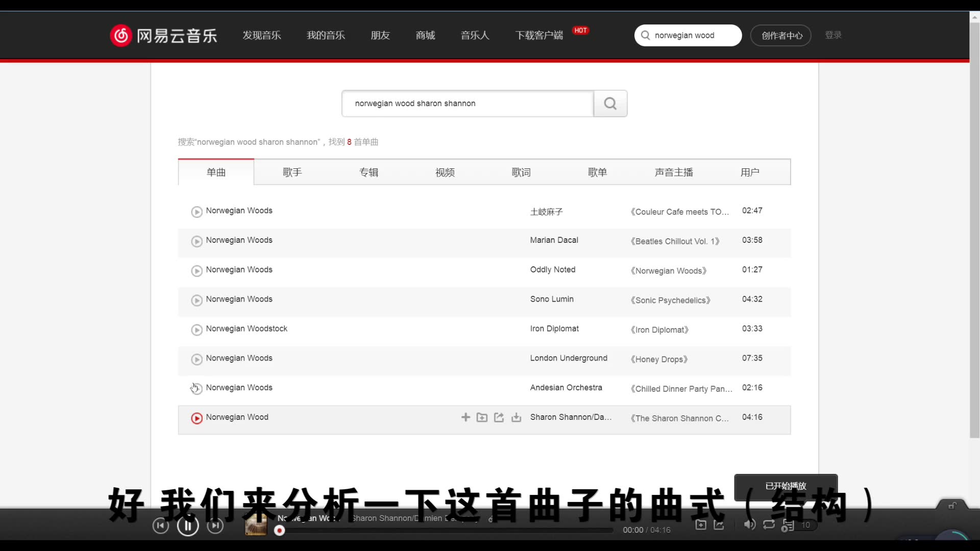980x551 pixels.
Task: Click the search magnifier icon
Action: click(610, 103)
